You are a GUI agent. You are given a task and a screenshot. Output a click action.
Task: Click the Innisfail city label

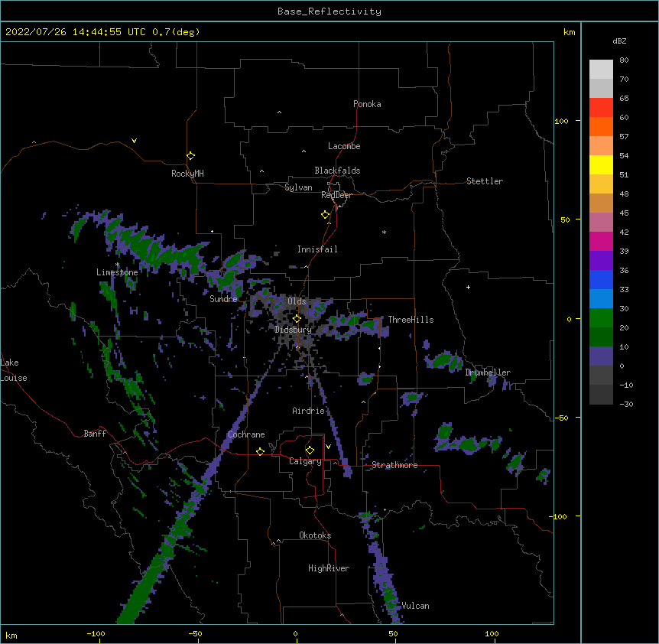[317, 249]
